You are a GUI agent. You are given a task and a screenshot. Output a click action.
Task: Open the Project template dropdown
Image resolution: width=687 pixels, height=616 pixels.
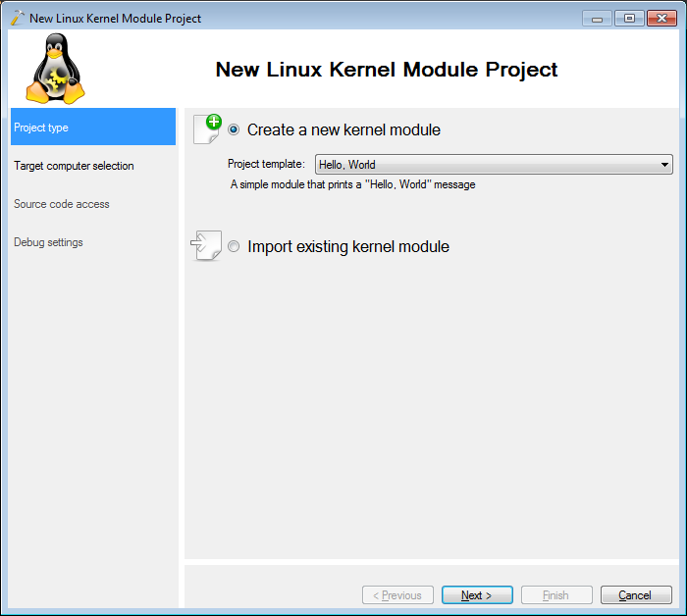click(494, 165)
